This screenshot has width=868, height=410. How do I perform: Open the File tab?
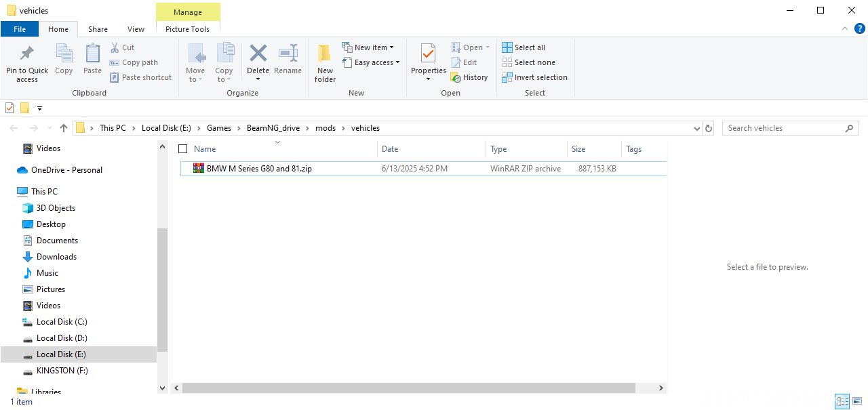(x=20, y=29)
